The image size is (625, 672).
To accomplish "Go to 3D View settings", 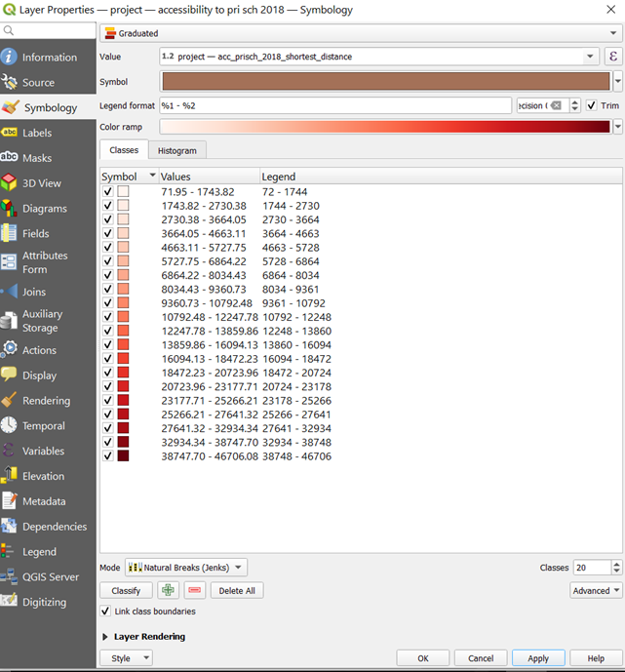I will coord(41,183).
